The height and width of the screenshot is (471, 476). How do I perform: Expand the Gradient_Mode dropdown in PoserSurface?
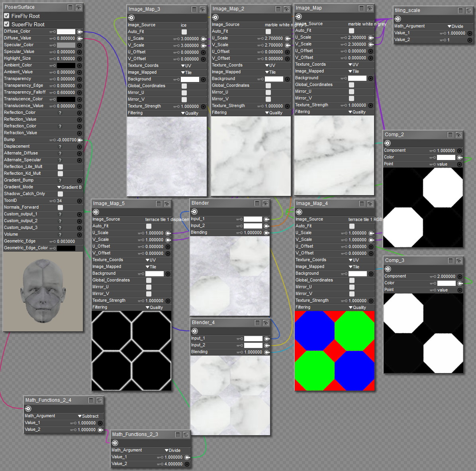(x=69, y=187)
